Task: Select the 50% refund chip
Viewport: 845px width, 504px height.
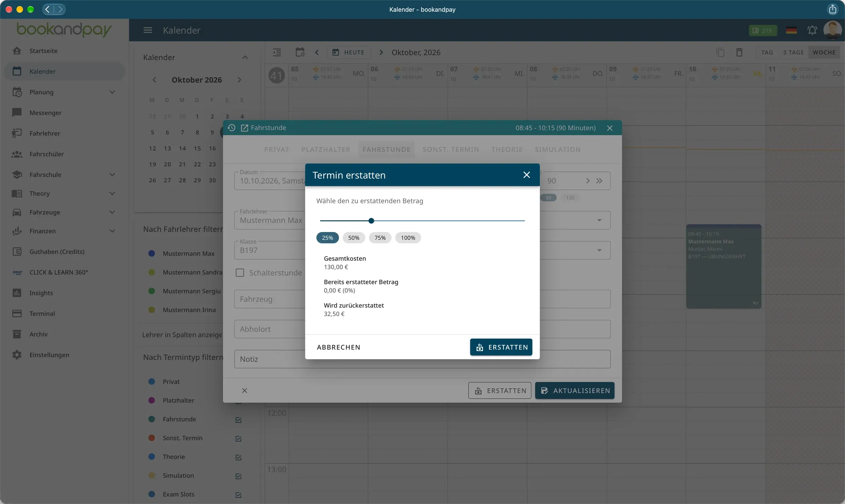Action: 354,238
